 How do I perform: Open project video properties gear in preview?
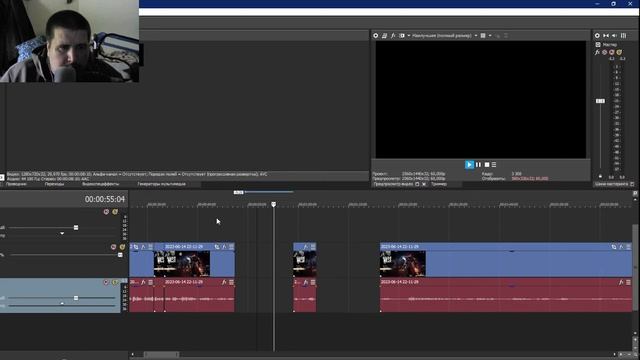click(x=376, y=36)
